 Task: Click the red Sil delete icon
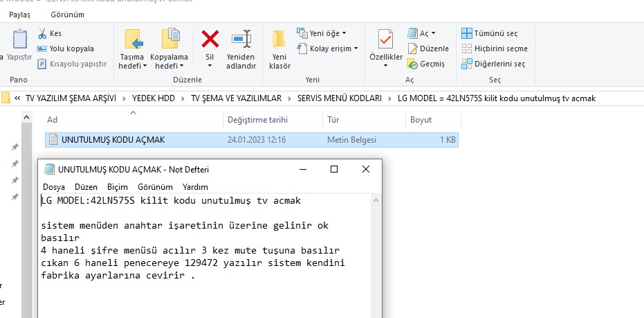[x=210, y=39]
